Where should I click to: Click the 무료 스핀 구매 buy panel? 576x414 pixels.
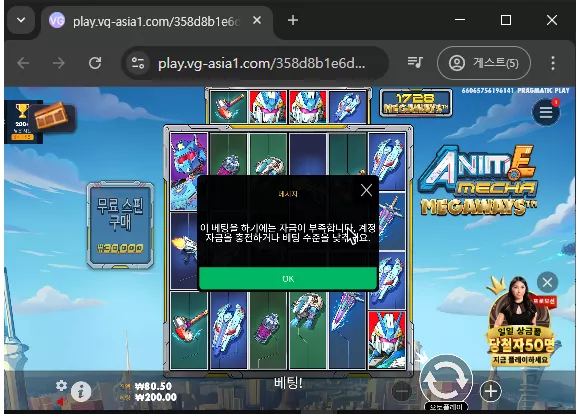point(120,224)
